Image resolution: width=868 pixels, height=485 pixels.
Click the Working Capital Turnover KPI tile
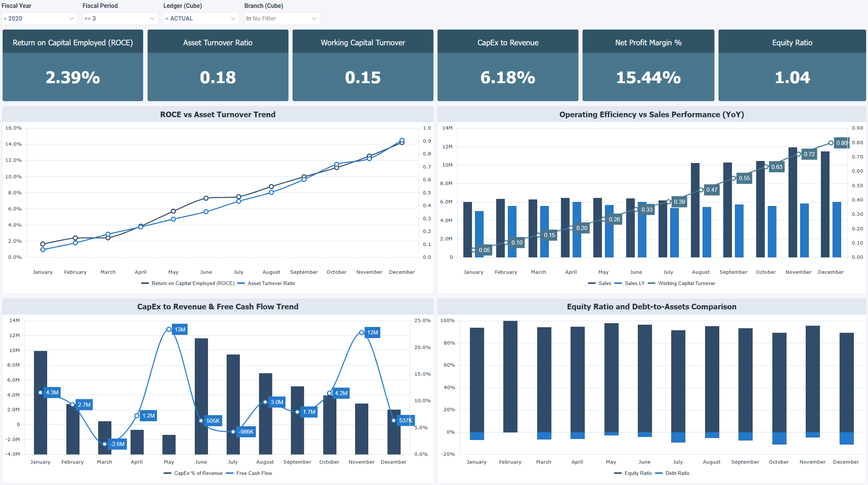(x=362, y=65)
